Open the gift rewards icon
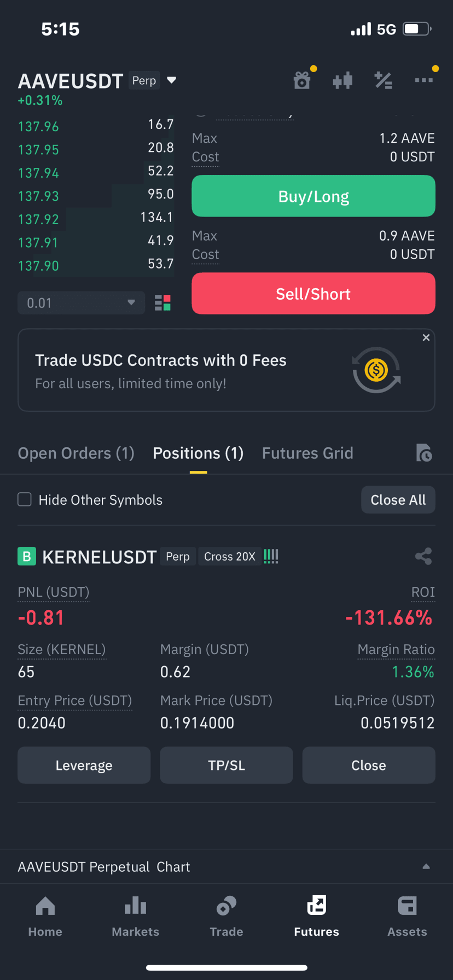453x980 pixels. [x=302, y=80]
